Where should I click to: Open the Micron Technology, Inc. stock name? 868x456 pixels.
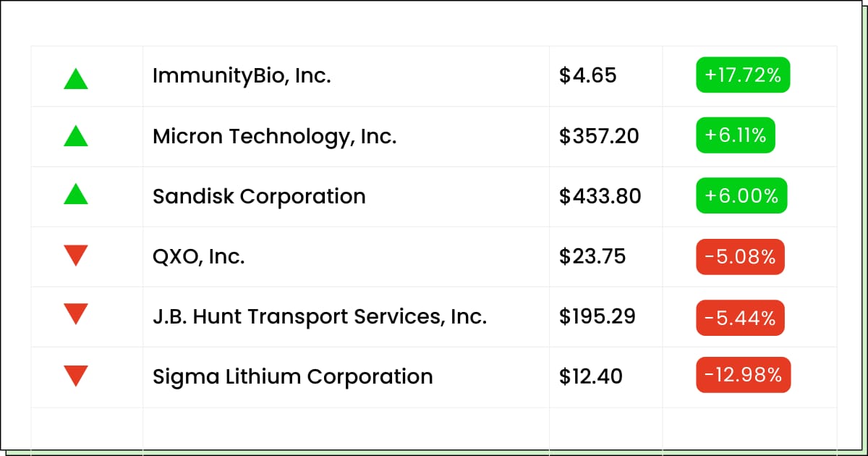[x=274, y=136]
